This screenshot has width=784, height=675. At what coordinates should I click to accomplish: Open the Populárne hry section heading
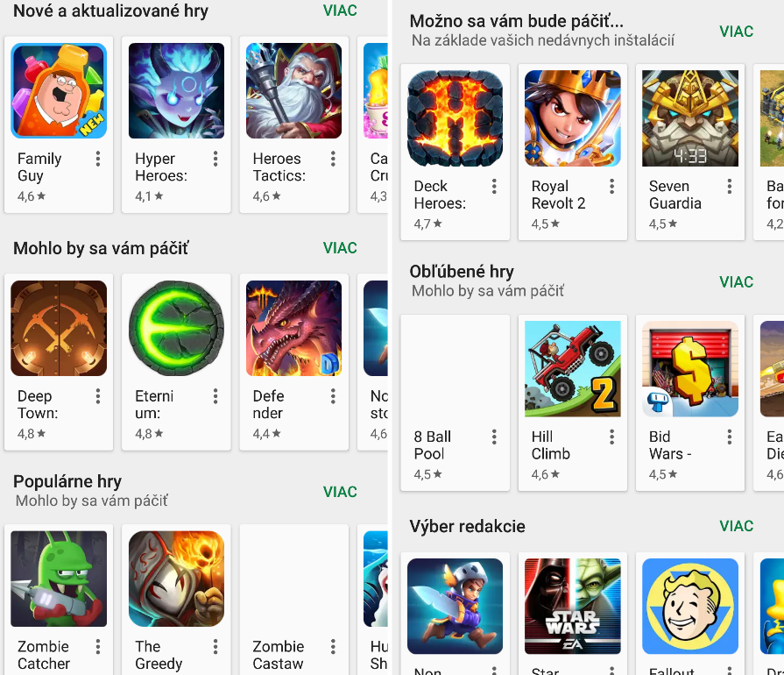coord(67,481)
